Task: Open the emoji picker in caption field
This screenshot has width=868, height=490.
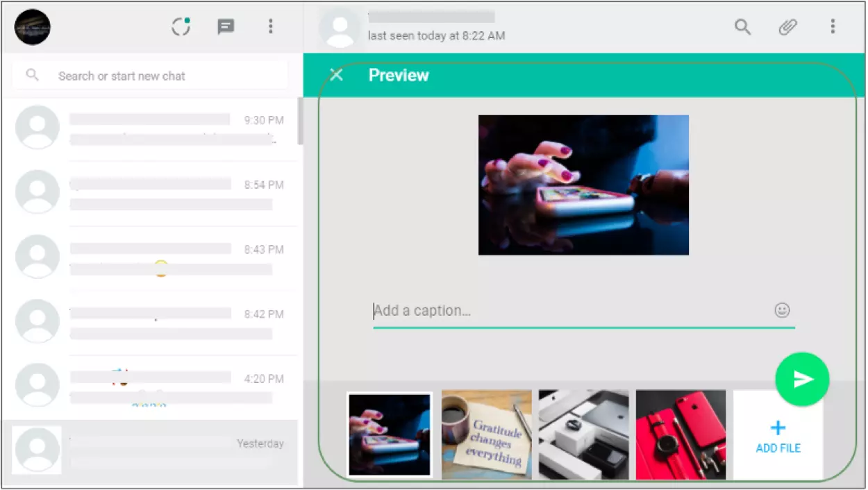Action: coord(782,310)
